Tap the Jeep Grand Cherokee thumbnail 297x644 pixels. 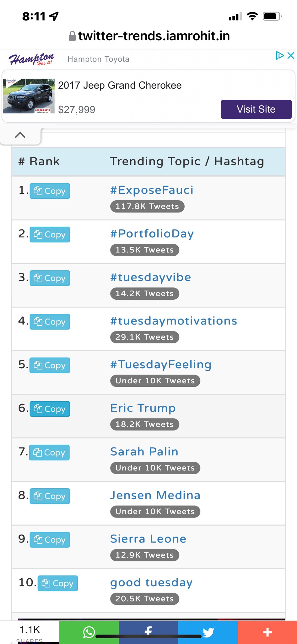29,96
